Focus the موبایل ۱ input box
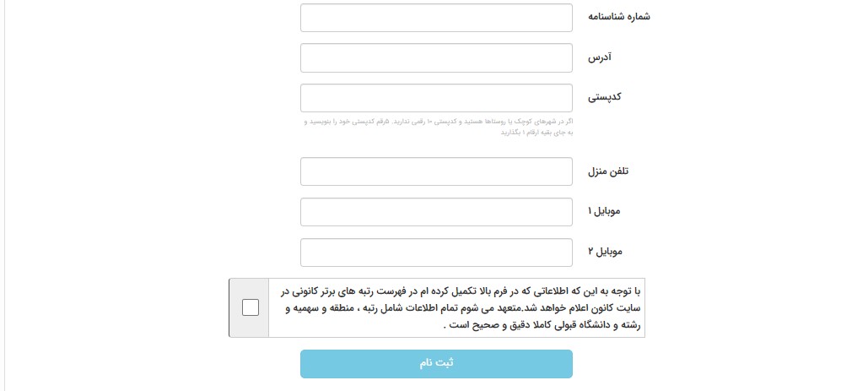Viewport: 868px width, 391px height. point(436,211)
